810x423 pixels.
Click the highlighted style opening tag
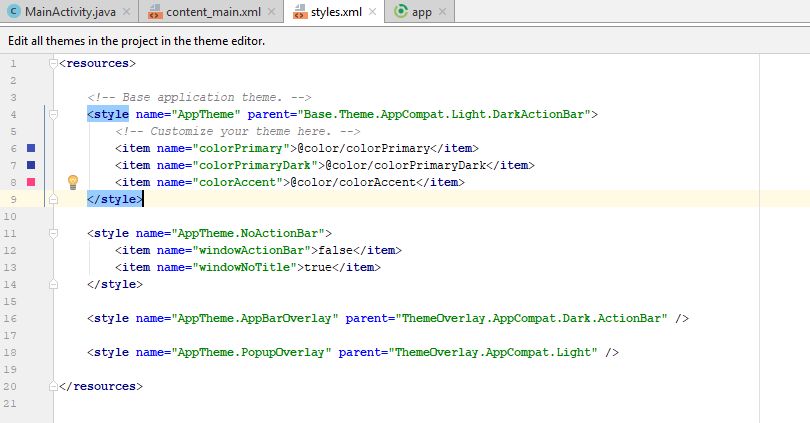tap(108, 114)
